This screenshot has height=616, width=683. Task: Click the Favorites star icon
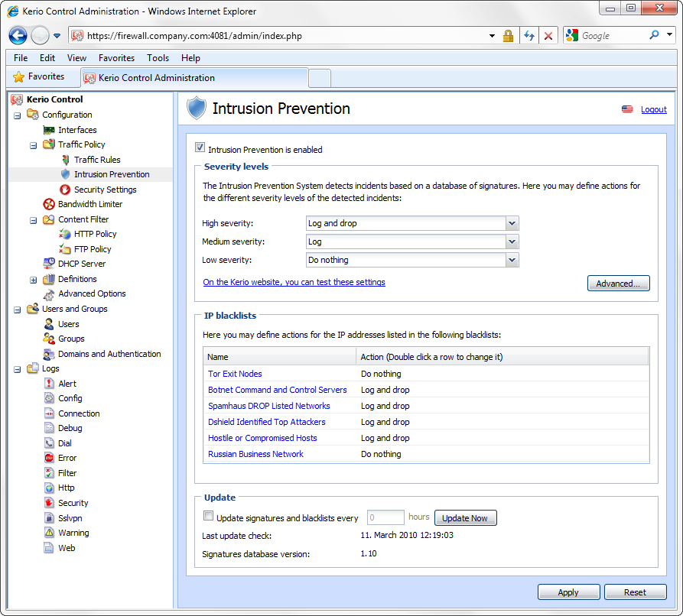(18, 77)
